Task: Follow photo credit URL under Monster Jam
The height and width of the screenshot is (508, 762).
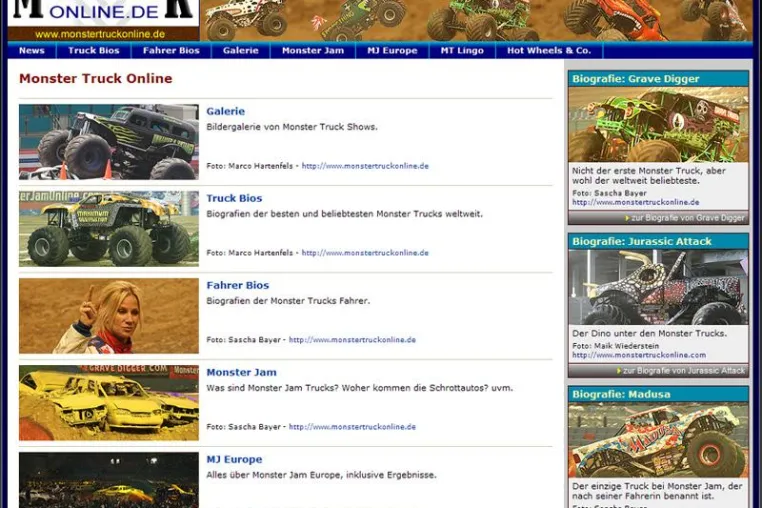Action: click(x=352, y=427)
